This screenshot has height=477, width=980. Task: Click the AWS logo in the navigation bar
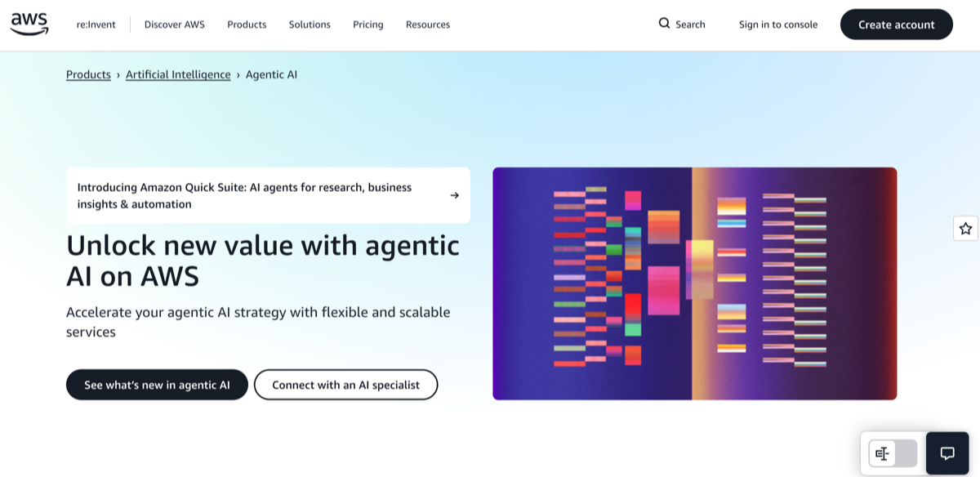pyautogui.click(x=29, y=23)
